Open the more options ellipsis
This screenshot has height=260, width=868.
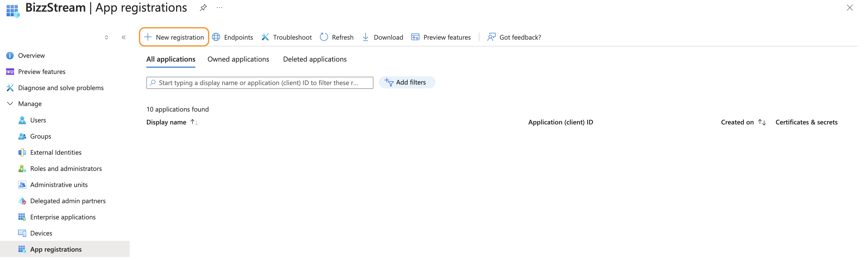point(219,7)
